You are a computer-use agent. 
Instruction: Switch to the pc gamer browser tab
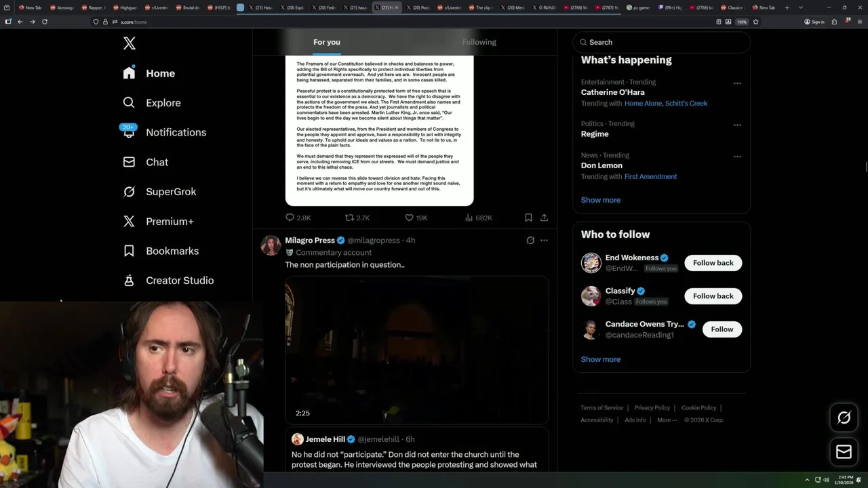(x=637, y=7)
